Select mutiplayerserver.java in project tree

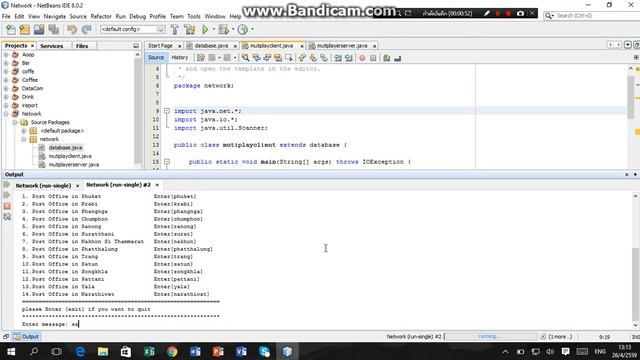[x=73, y=165]
